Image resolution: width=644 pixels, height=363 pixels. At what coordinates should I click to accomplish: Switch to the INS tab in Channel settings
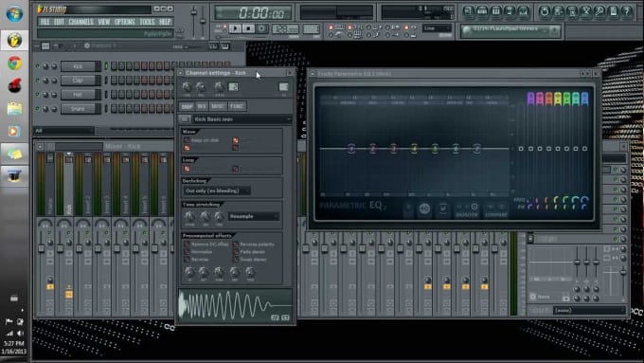tap(202, 106)
